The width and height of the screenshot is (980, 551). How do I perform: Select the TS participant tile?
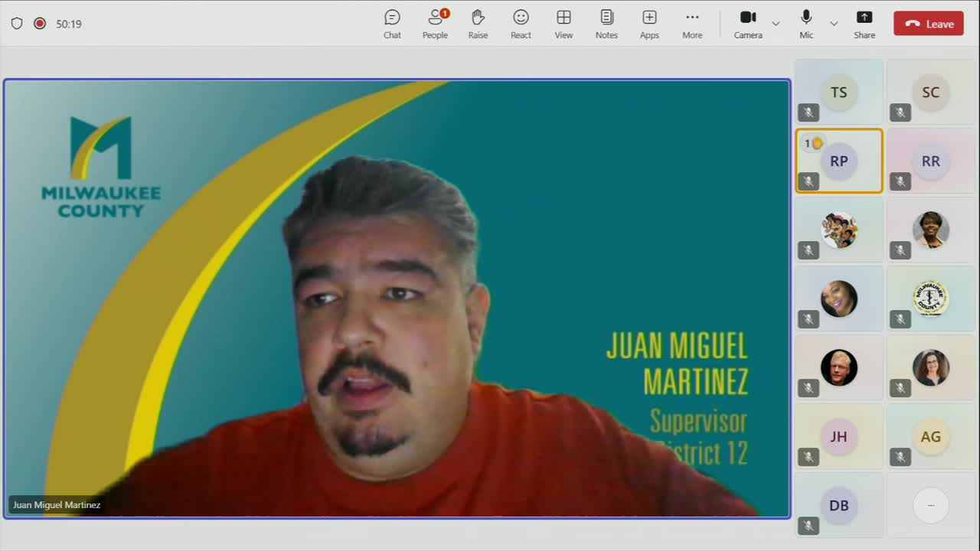coord(839,92)
